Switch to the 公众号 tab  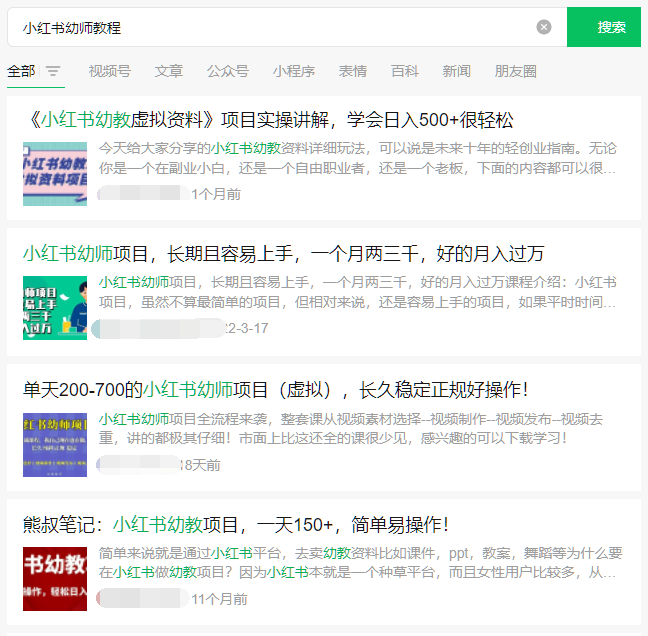pyautogui.click(x=228, y=71)
